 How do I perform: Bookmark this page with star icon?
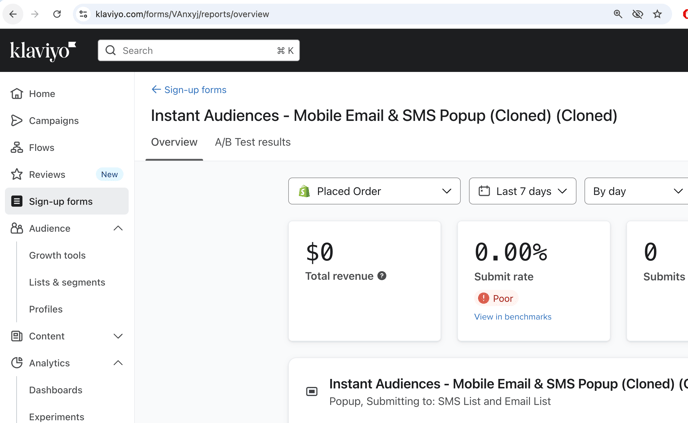click(x=657, y=14)
